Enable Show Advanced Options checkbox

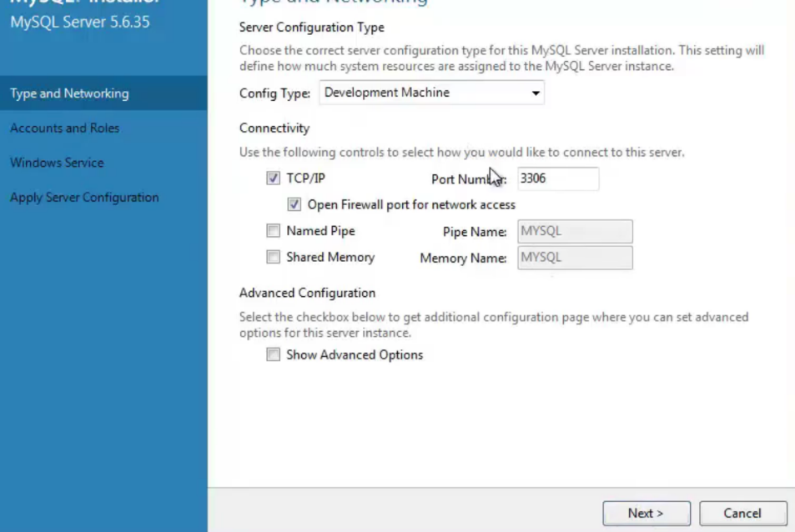tap(274, 354)
